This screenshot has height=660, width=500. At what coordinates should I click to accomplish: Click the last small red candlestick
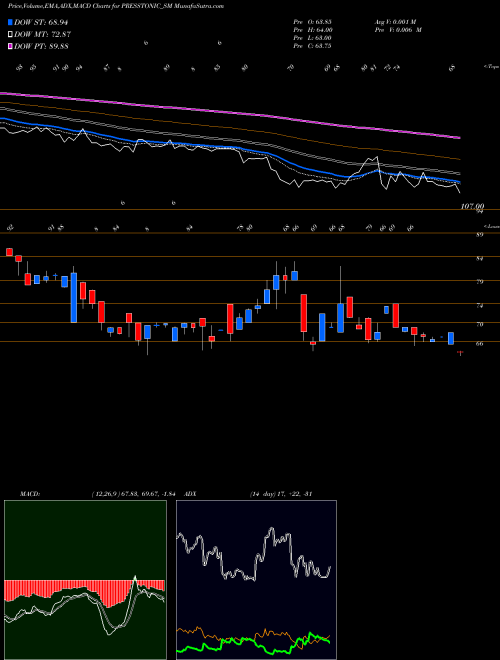pyautogui.click(x=460, y=352)
